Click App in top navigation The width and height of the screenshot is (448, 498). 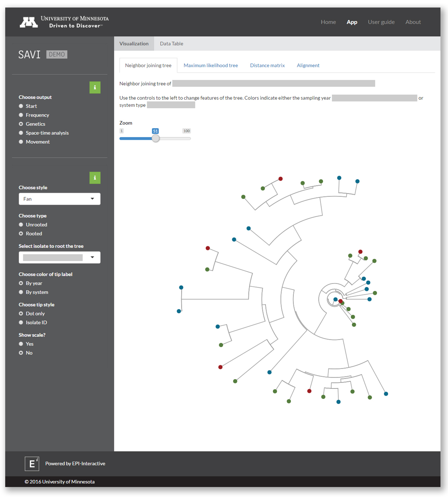coord(352,22)
